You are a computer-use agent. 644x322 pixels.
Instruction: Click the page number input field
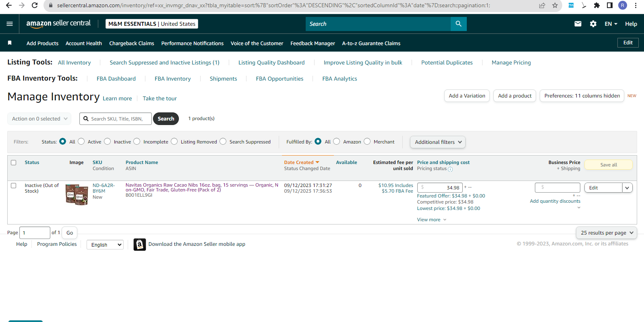[35, 233]
